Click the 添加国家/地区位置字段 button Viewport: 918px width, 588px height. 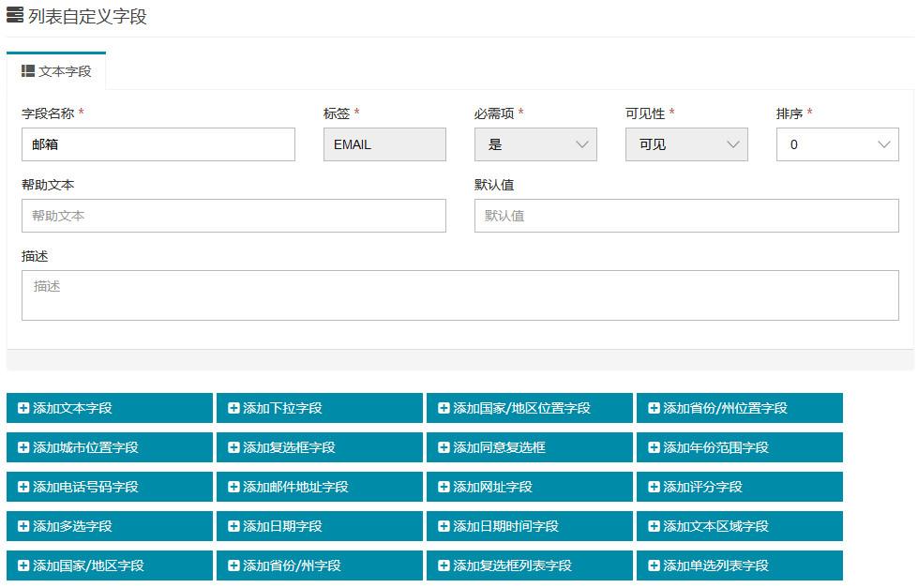point(530,408)
